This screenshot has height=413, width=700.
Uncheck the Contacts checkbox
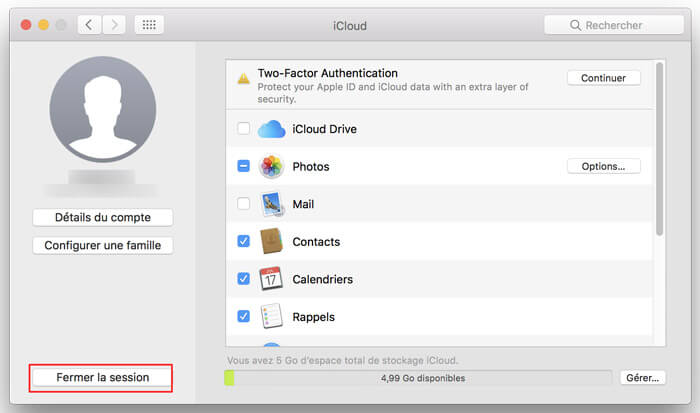pyautogui.click(x=243, y=242)
